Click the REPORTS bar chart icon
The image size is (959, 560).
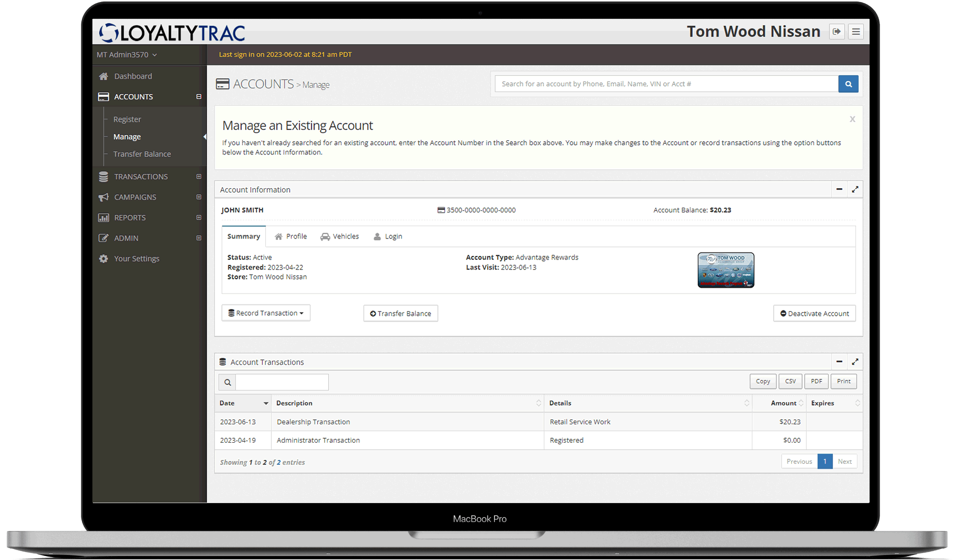103,218
